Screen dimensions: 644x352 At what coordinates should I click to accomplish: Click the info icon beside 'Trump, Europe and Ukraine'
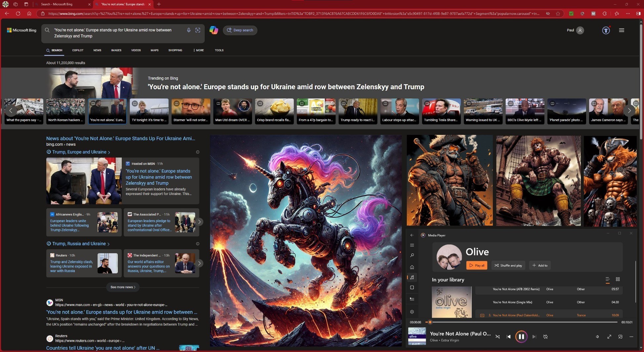point(197,152)
